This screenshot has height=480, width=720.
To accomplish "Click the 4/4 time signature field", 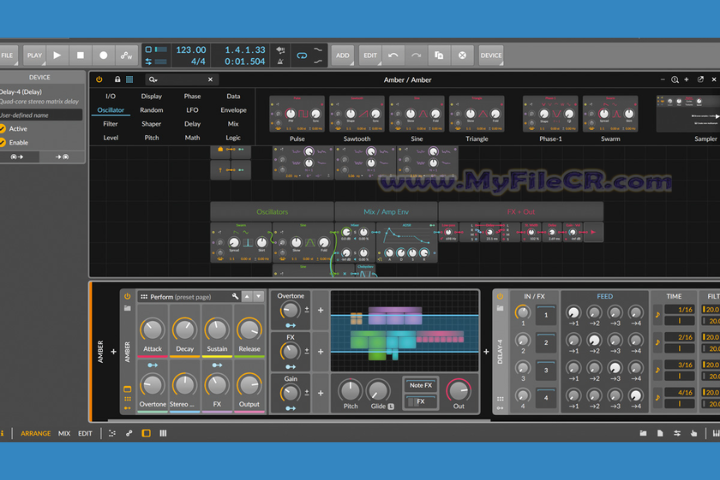I will [x=198, y=61].
